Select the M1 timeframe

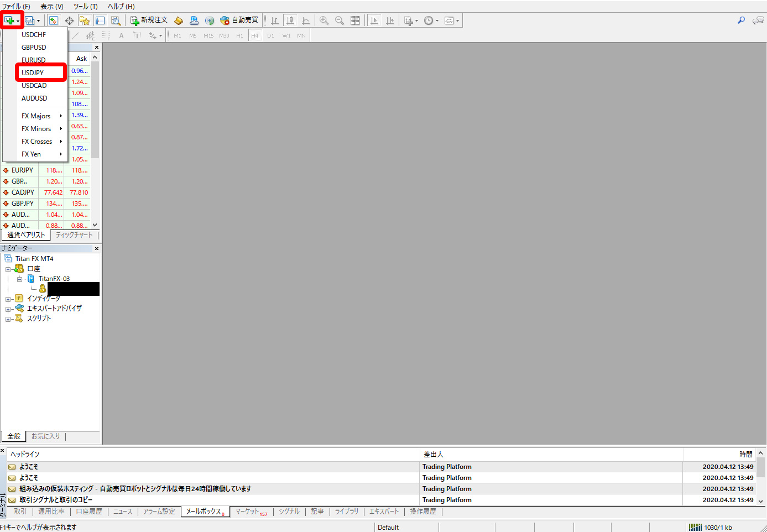[178, 35]
